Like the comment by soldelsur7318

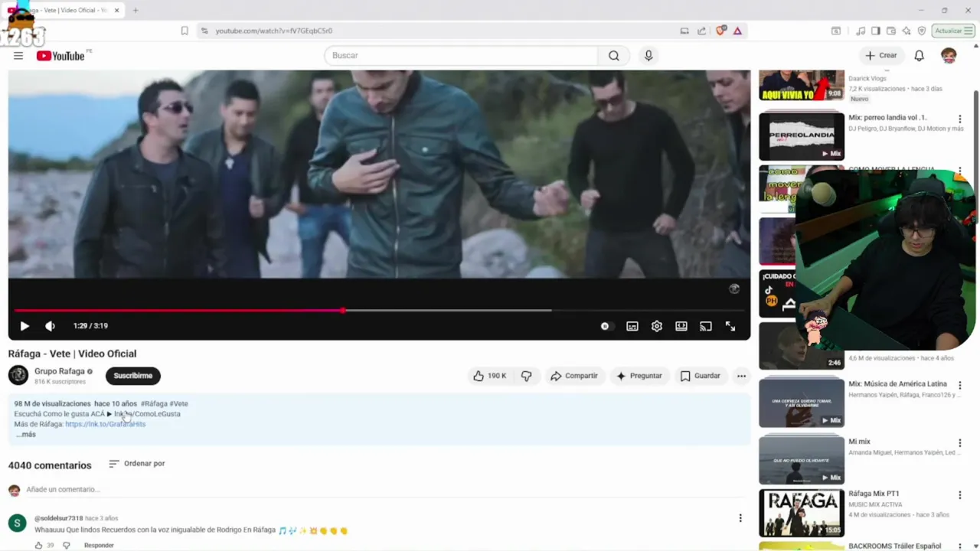pos(38,546)
